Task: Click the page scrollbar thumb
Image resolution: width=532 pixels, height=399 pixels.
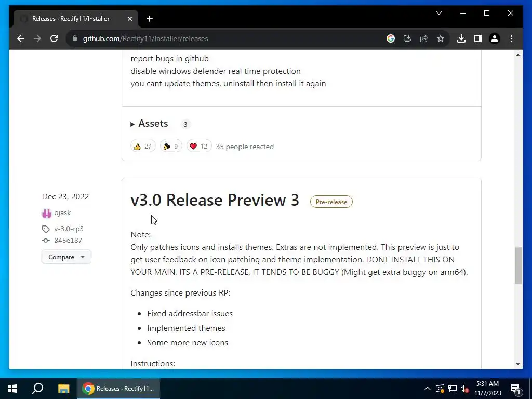Action: [x=518, y=265]
